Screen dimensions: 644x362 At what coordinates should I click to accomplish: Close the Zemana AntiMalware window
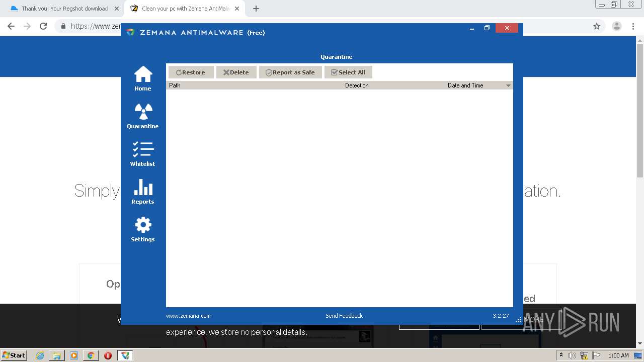pyautogui.click(x=507, y=28)
